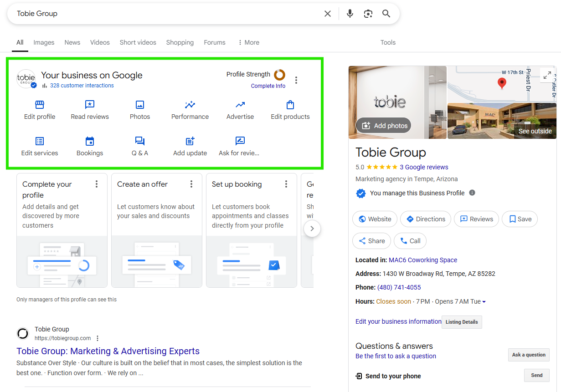Click the magnifying glass search icon

(386, 14)
